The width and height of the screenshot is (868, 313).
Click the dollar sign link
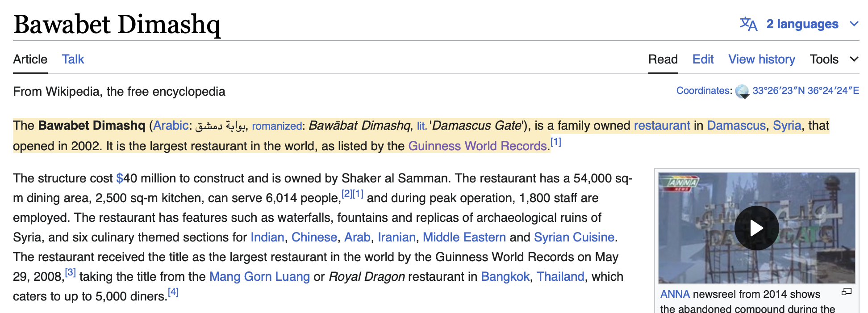[x=119, y=178]
